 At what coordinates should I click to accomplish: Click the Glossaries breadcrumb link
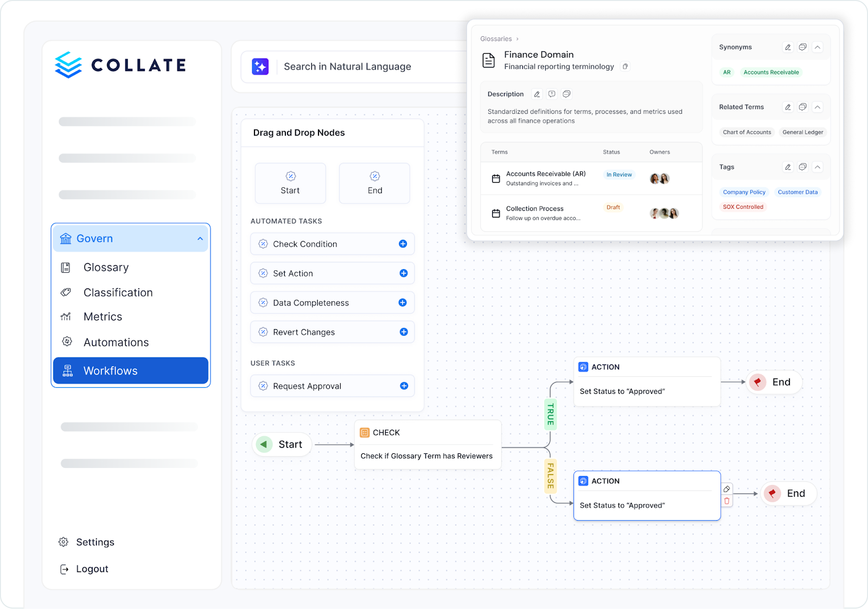[x=496, y=39]
